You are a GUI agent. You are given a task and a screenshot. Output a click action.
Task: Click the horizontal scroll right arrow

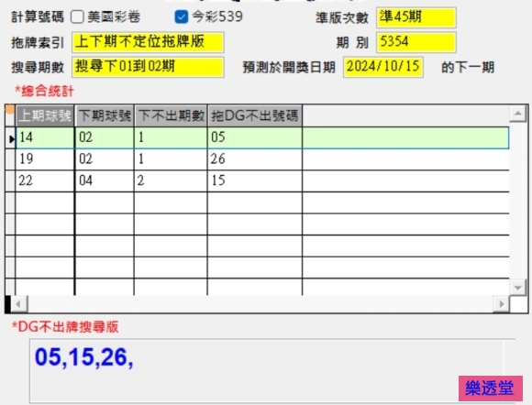click(501, 304)
